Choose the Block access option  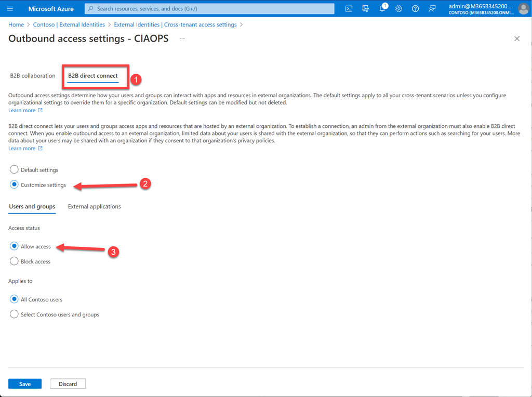[x=14, y=261]
